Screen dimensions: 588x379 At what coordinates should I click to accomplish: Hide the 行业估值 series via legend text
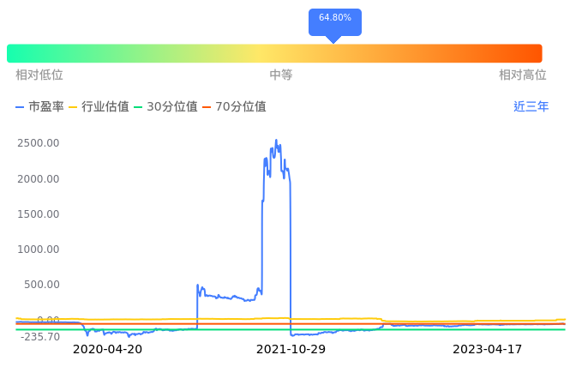[x=105, y=107]
